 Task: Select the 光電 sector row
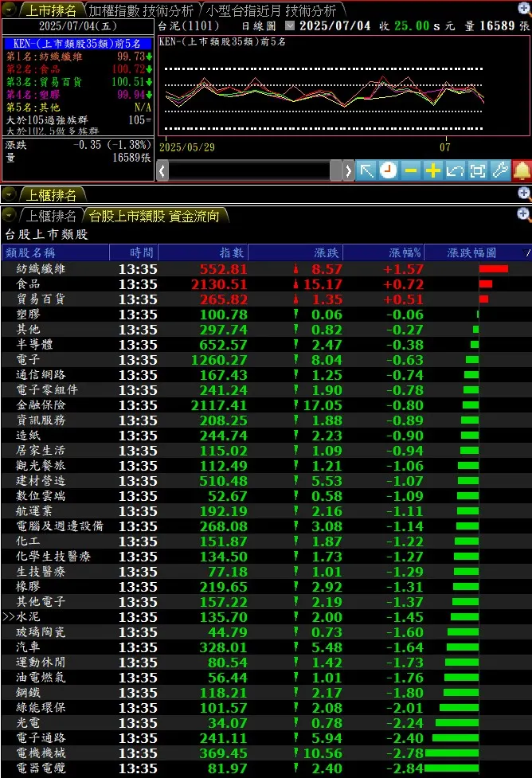point(266,723)
